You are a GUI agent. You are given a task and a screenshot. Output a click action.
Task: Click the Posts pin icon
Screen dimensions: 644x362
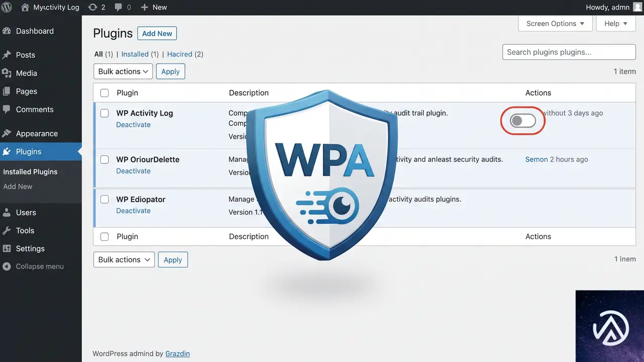coord(7,55)
